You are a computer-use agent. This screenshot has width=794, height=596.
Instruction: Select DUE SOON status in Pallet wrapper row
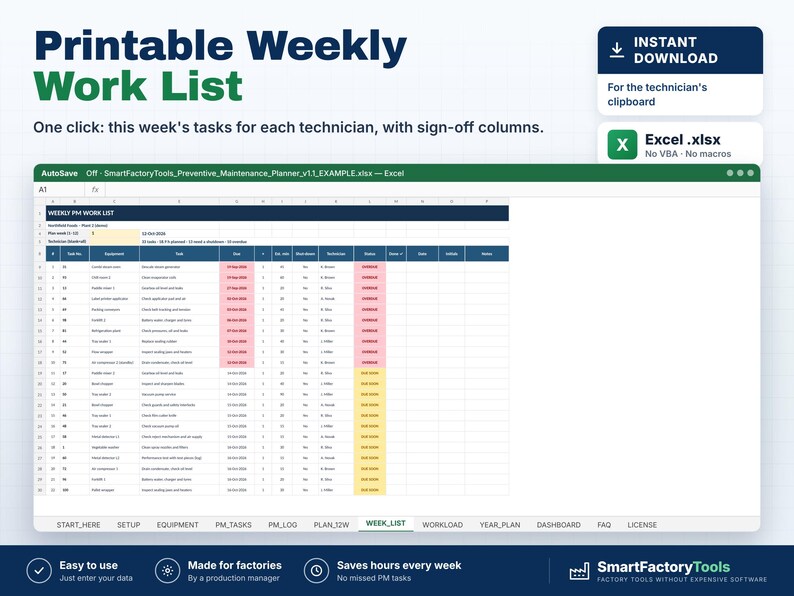(x=370, y=490)
